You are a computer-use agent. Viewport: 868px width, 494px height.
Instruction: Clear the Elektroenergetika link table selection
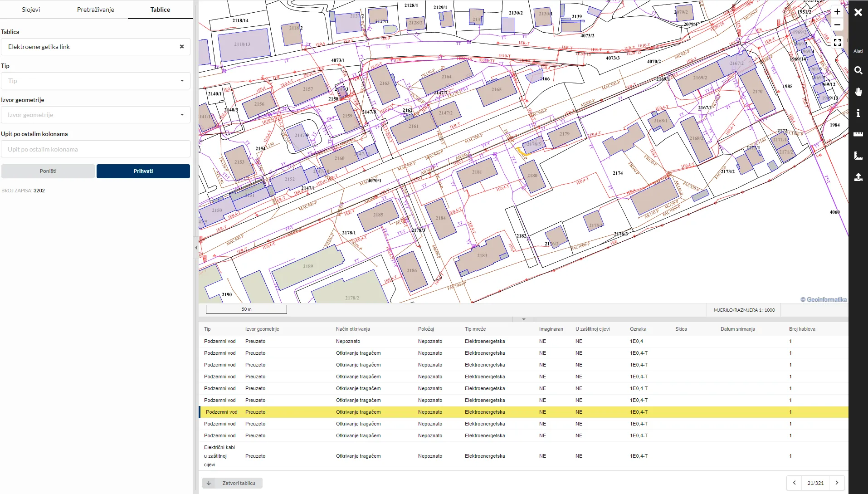click(182, 47)
